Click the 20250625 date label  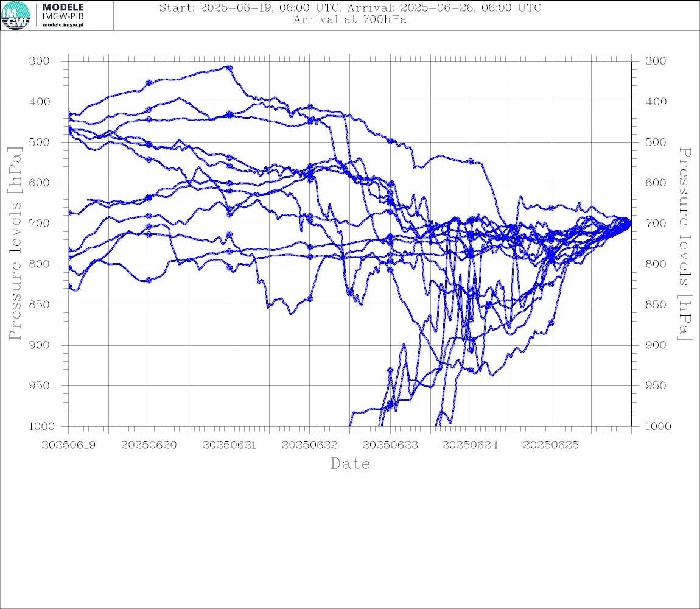tap(551, 445)
